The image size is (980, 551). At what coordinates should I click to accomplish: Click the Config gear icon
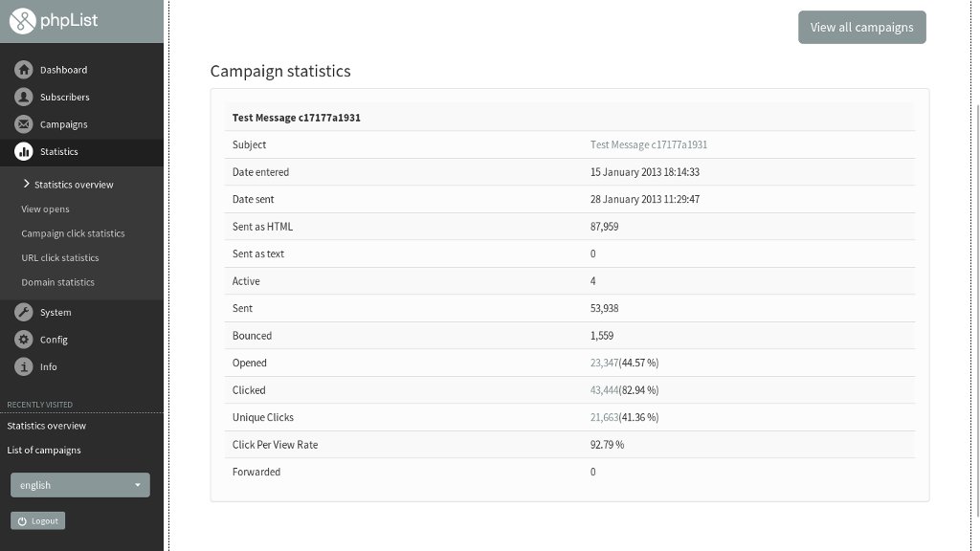(x=24, y=340)
